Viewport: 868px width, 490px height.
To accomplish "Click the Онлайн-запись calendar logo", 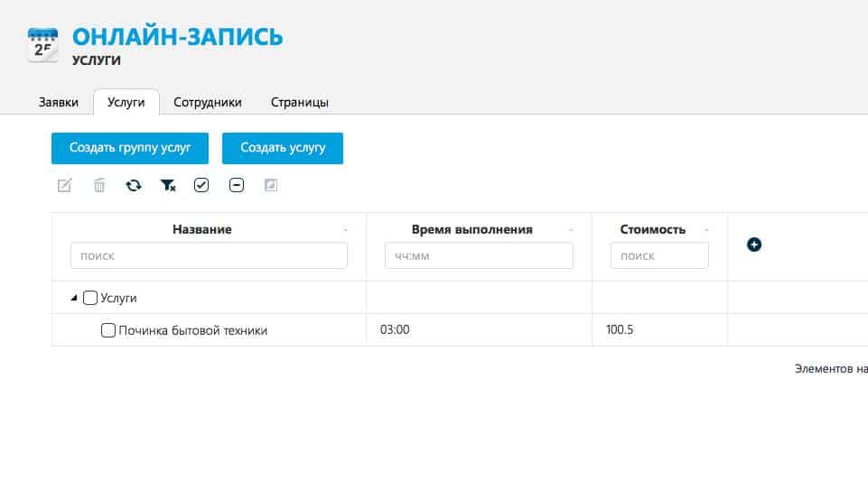I will (43, 43).
